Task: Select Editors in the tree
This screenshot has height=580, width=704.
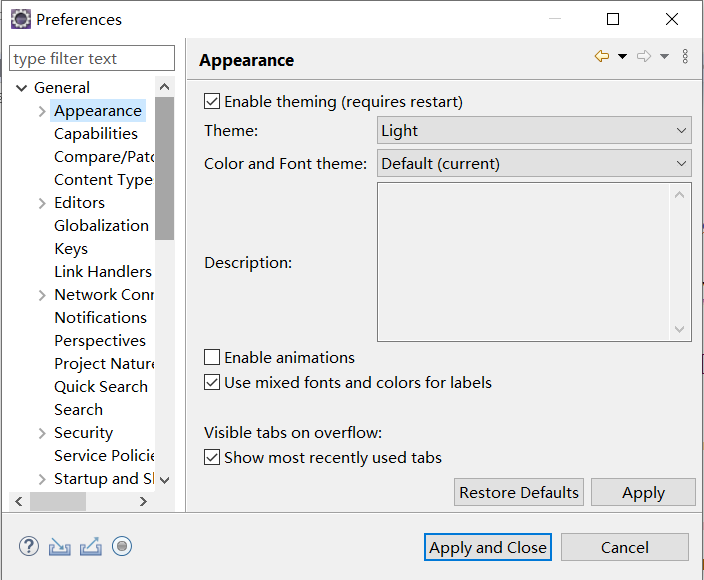Action: pos(79,203)
